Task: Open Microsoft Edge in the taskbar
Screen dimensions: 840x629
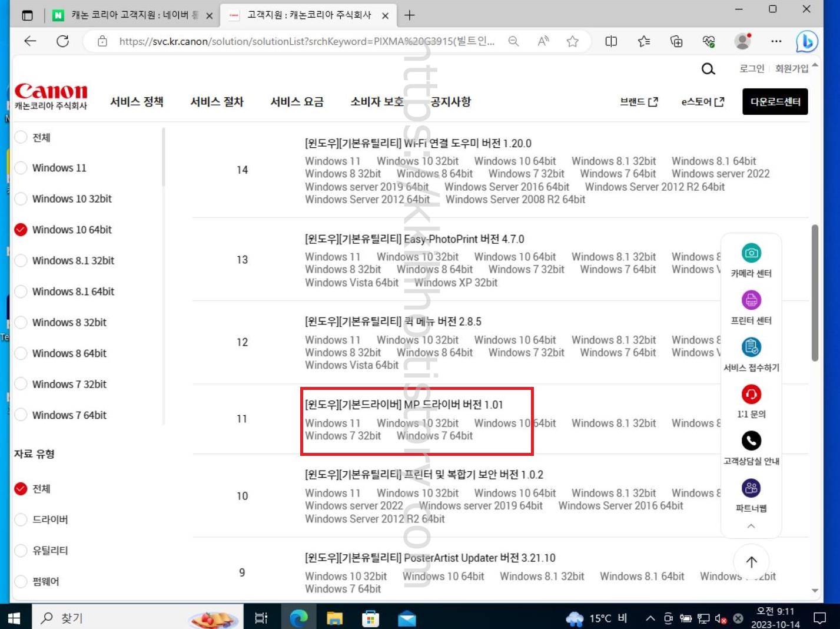Action: (x=299, y=618)
